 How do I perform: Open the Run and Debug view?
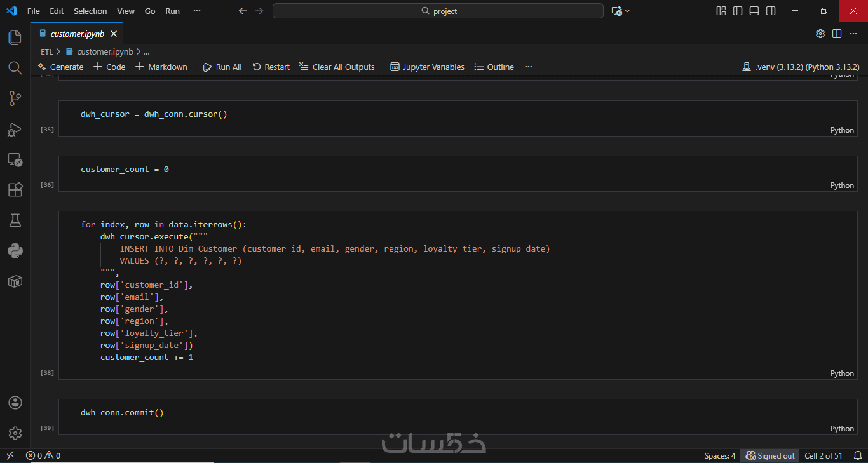coord(15,130)
